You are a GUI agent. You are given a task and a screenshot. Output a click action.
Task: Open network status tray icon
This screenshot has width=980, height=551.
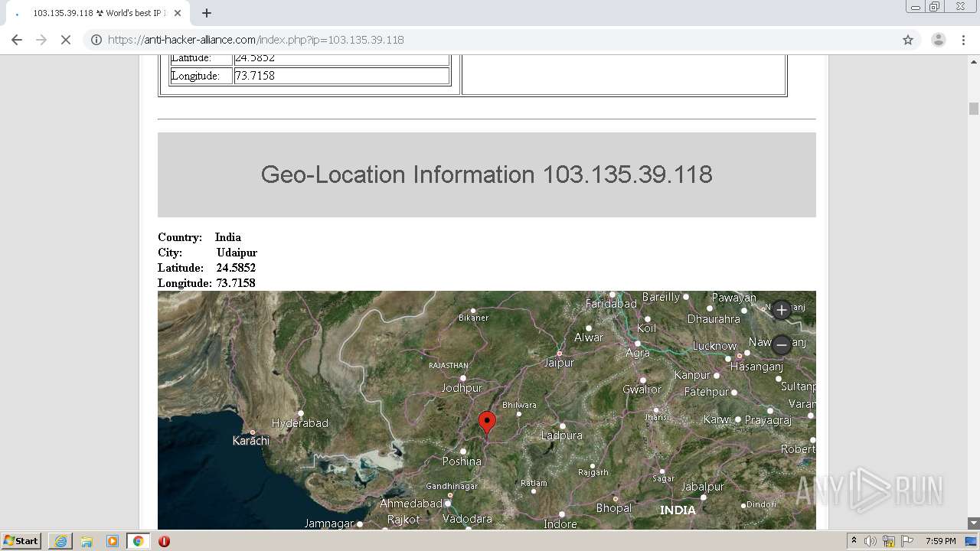(888, 541)
